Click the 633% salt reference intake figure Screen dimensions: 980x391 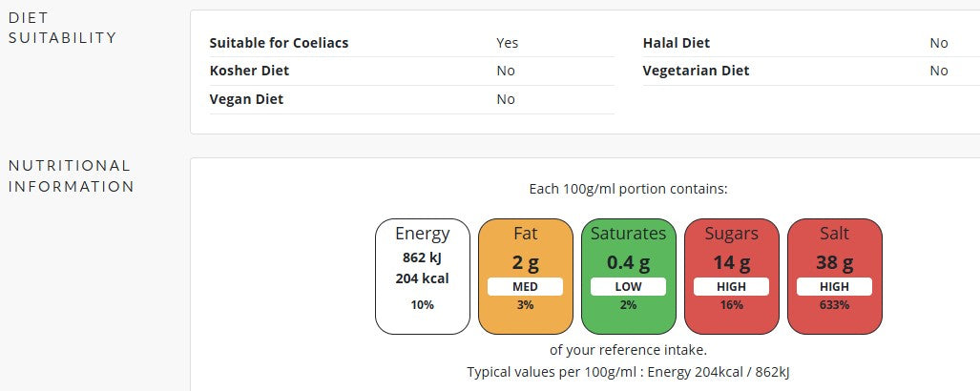(x=835, y=305)
